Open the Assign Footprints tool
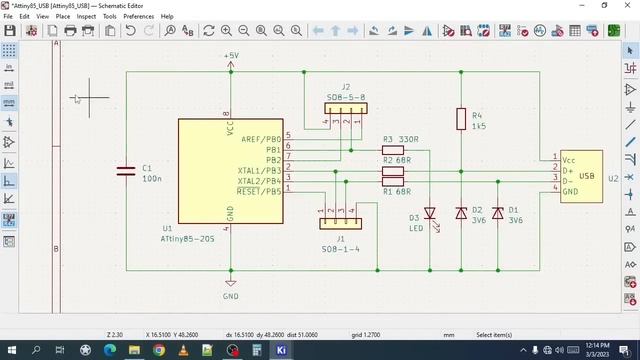Image resolution: width=640 pixels, height=360 pixels. click(x=558, y=31)
